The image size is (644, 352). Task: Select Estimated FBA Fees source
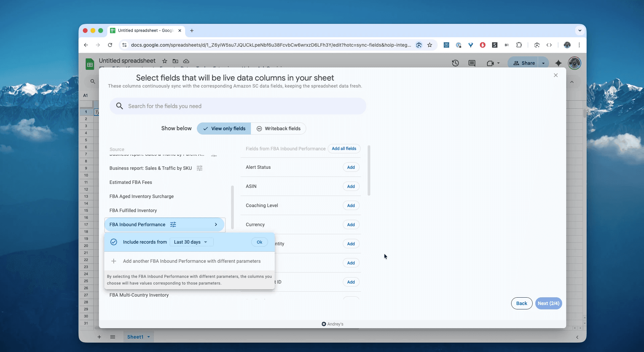point(131,182)
